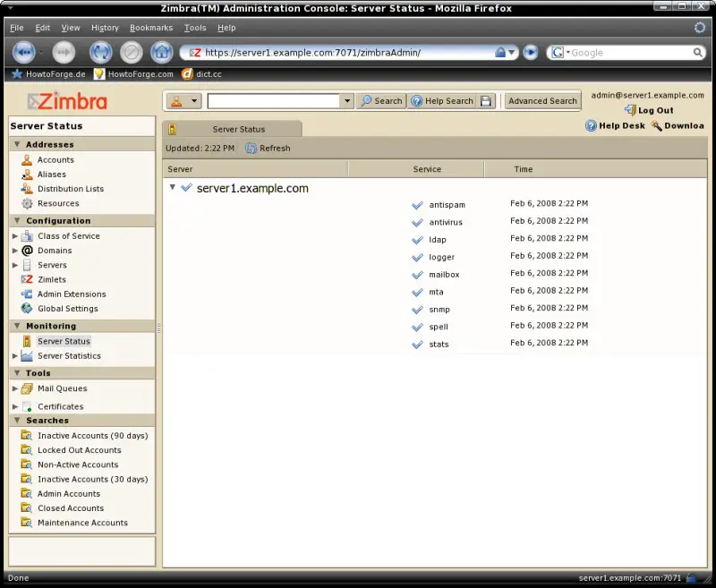Open the Tools menu in menu bar
716x588 pixels.
click(195, 28)
